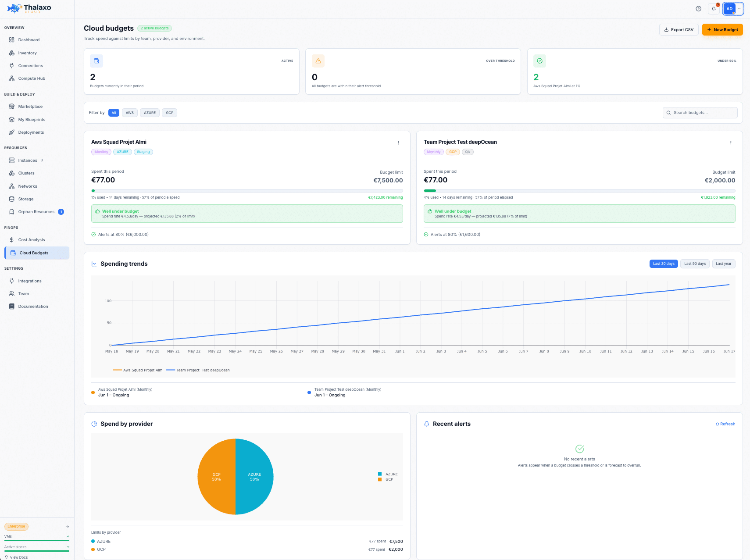
Task: Click the Staging tag on Aws Squad budget
Action: pyautogui.click(x=143, y=152)
